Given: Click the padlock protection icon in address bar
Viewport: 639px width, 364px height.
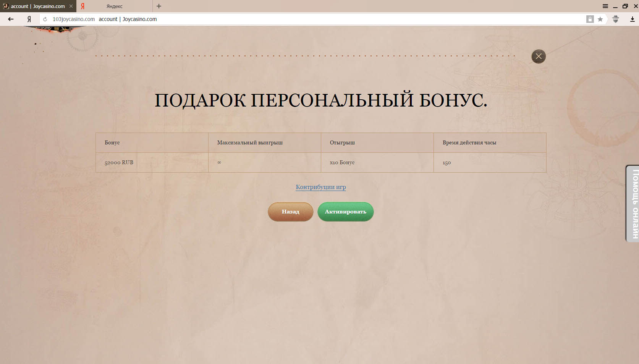Looking at the screenshot, I should 590,19.
